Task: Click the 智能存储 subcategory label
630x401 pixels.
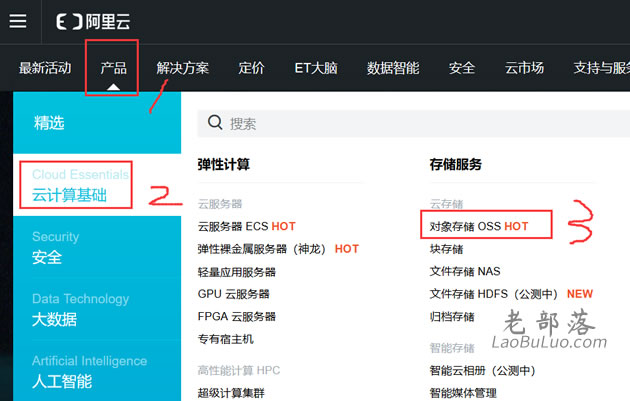Action: 452,348
